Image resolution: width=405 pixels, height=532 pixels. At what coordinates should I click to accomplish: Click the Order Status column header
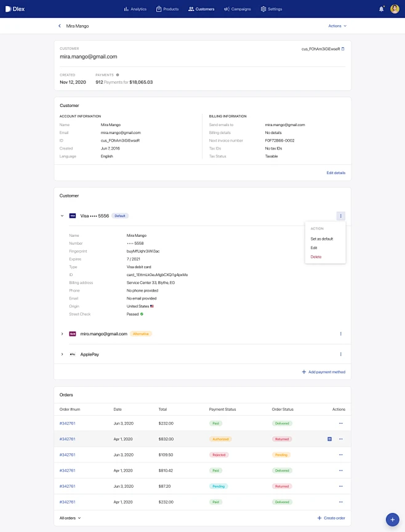tap(283, 409)
